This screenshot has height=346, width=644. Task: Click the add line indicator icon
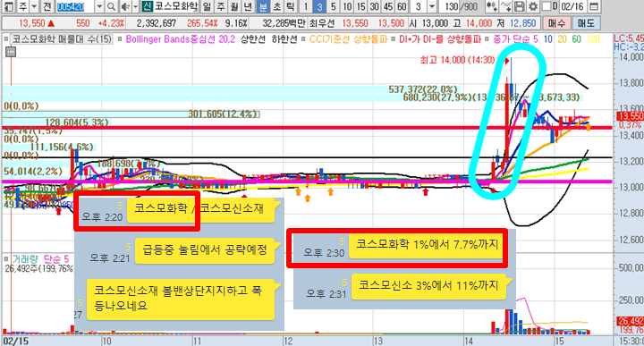(x=506, y=6)
